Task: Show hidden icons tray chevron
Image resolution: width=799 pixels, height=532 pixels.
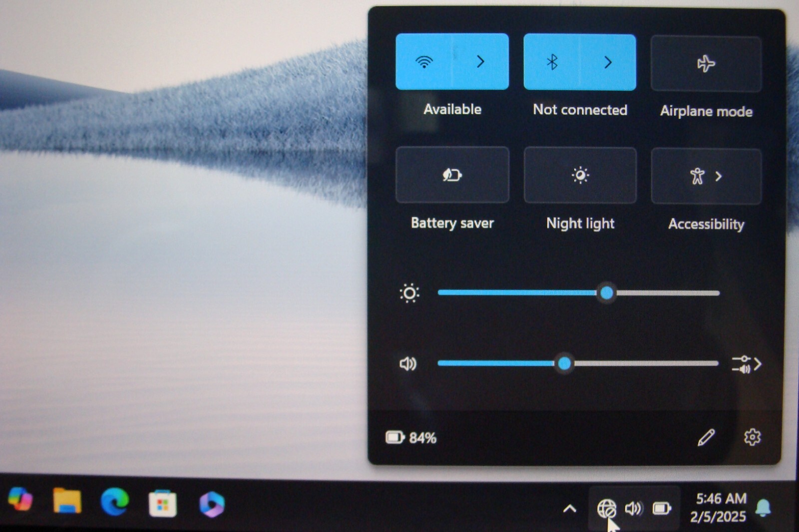Action: click(x=570, y=509)
